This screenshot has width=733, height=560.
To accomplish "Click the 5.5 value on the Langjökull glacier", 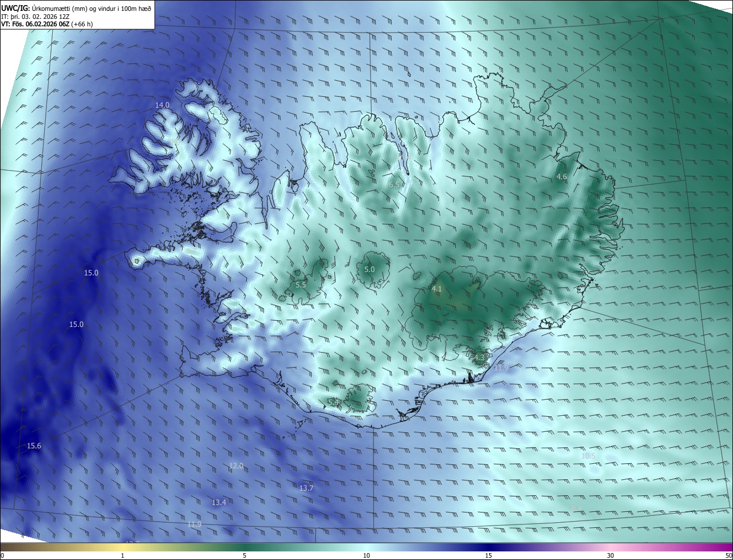I will pyautogui.click(x=301, y=285).
